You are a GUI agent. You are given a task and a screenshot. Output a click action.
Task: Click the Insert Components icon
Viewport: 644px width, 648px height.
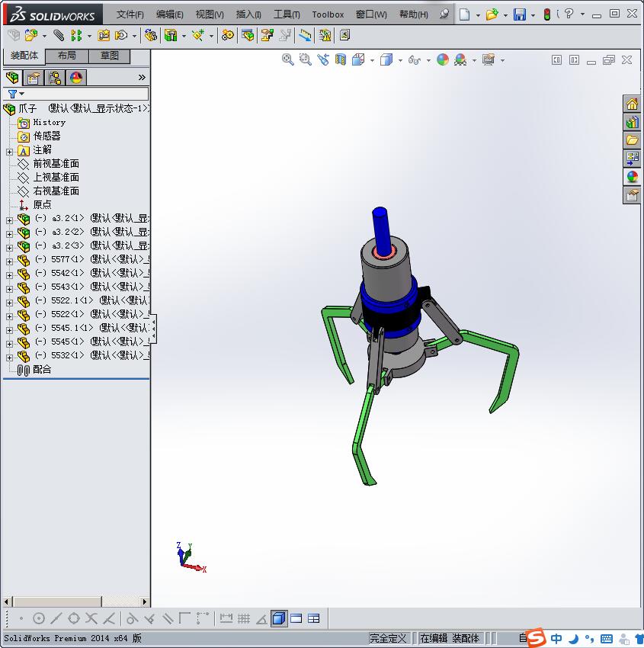30,36
